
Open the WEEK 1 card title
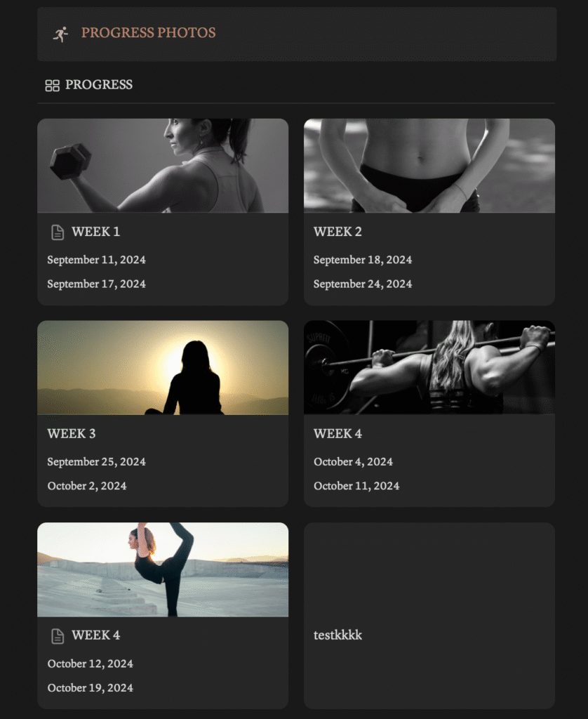click(96, 232)
